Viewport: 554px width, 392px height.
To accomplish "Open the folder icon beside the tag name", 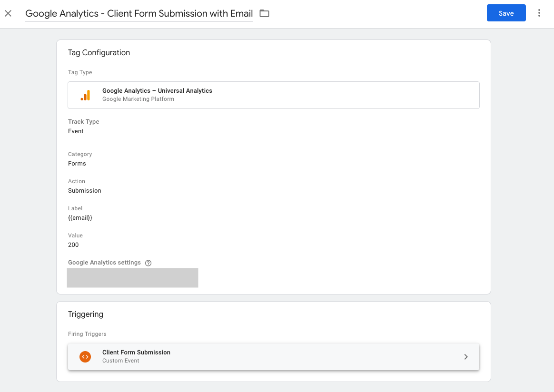I will (264, 14).
